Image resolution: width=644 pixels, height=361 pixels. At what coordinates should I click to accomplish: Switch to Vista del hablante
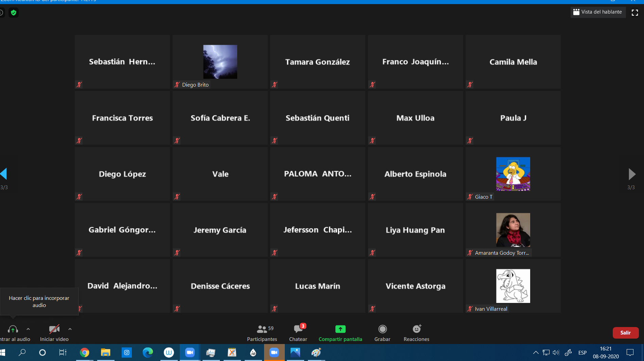[598, 12]
